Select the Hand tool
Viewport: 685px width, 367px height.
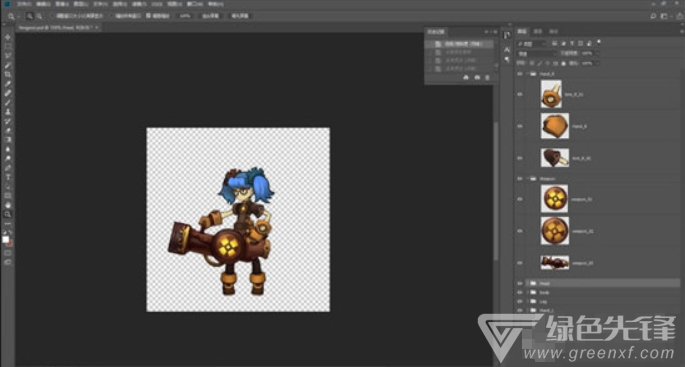pos(7,205)
